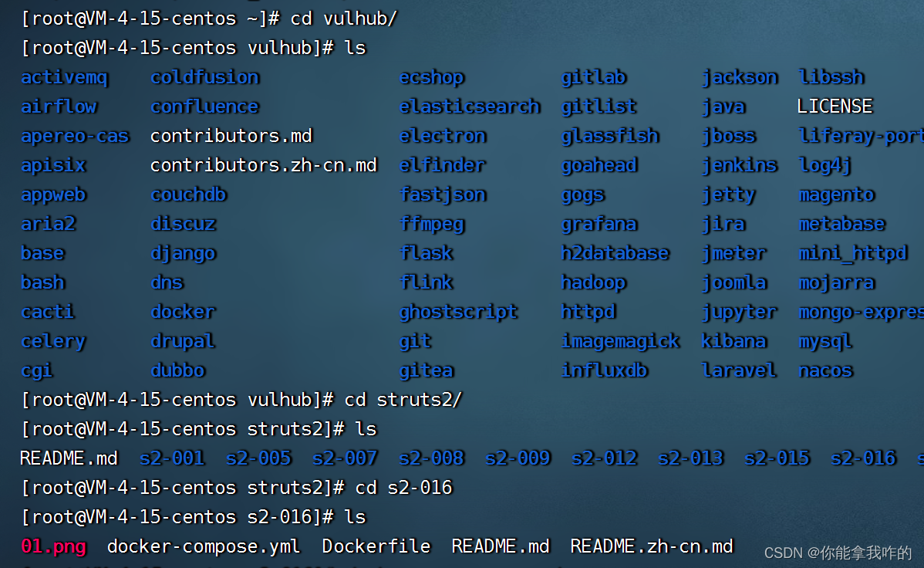This screenshot has height=568, width=924.
Task: Click the 'jackson' directory entry
Action: click(x=740, y=77)
